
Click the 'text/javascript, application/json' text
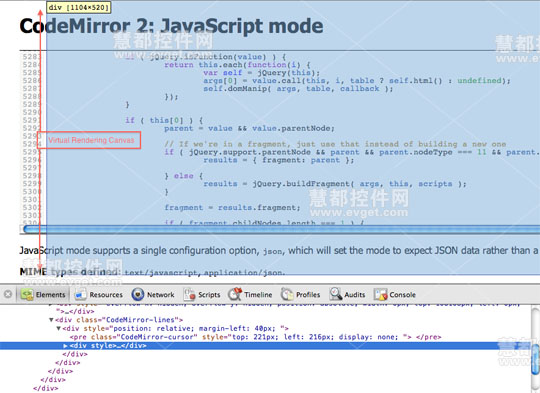pos(204,273)
